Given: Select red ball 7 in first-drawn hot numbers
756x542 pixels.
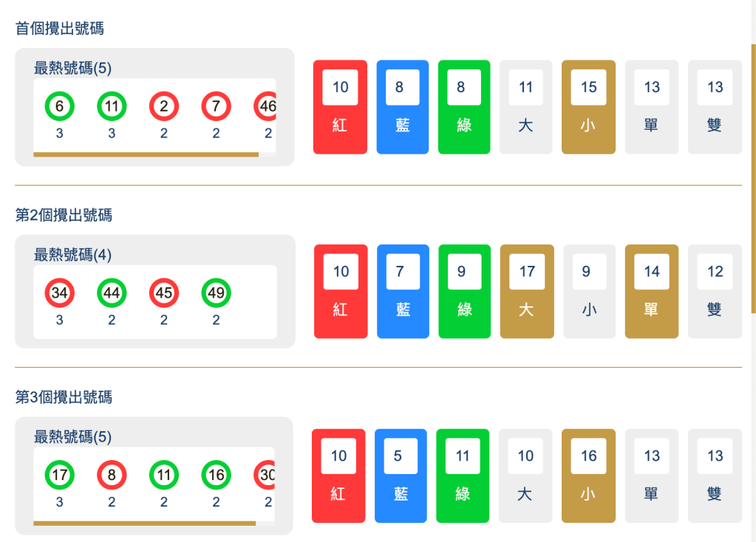Looking at the screenshot, I should click(x=216, y=106).
